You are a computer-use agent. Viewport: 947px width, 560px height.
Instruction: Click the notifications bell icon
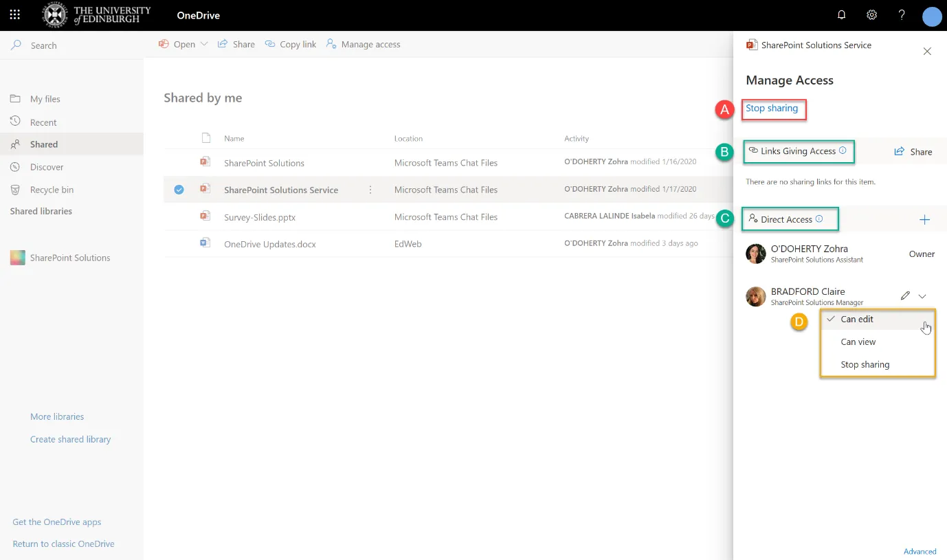tap(841, 14)
